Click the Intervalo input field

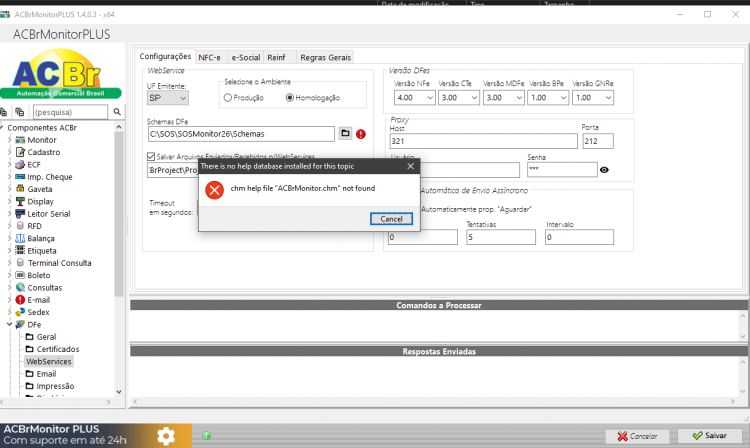coord(579,237)
